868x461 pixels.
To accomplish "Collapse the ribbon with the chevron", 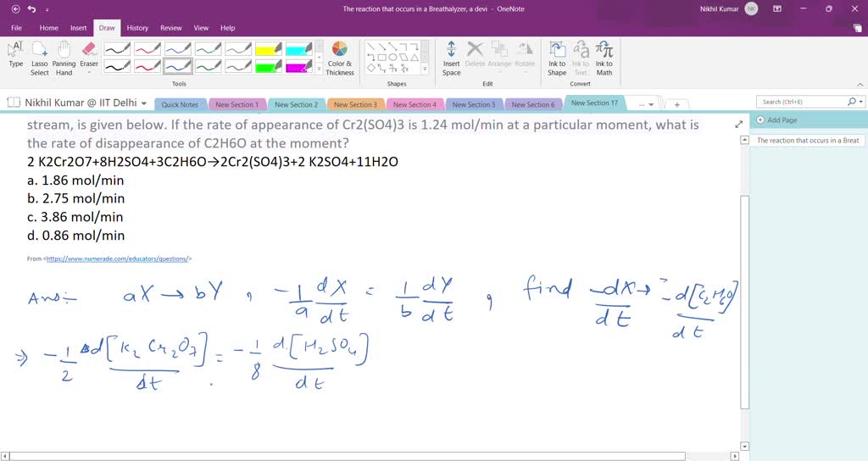I will coord(860,84).
